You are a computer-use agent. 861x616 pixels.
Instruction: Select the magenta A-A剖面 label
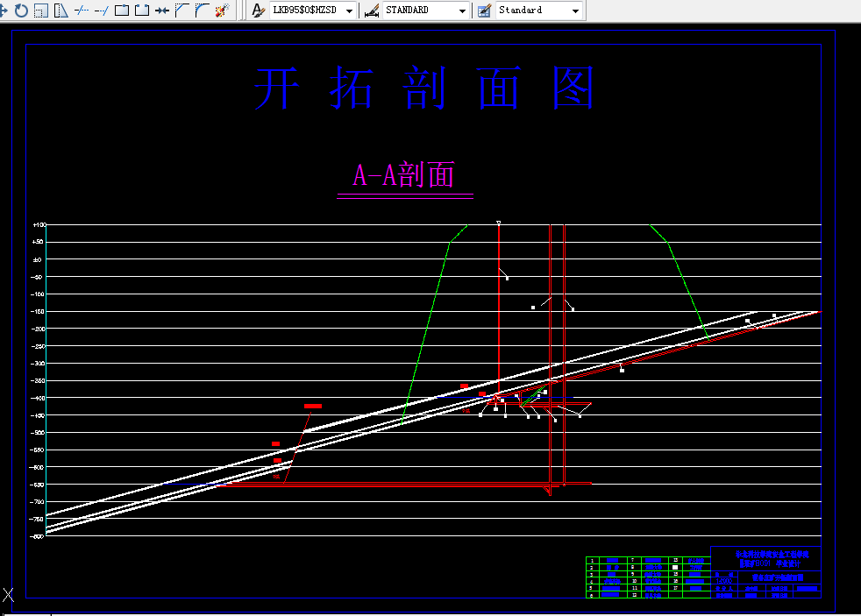(x=403, y=175)
